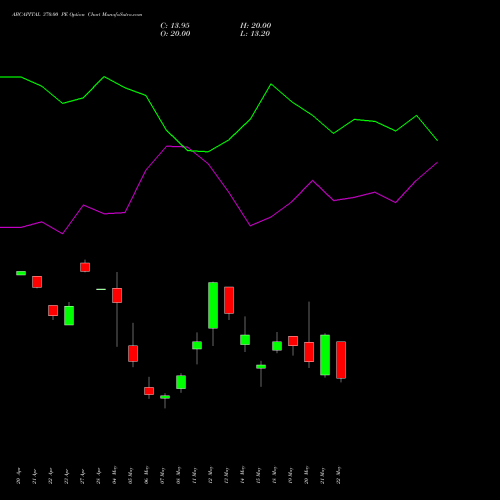This screenshot has height=500, width=500.
Task: Select the 18 May green candlestick
Action: pyautogui.click(x=277, y=346)
